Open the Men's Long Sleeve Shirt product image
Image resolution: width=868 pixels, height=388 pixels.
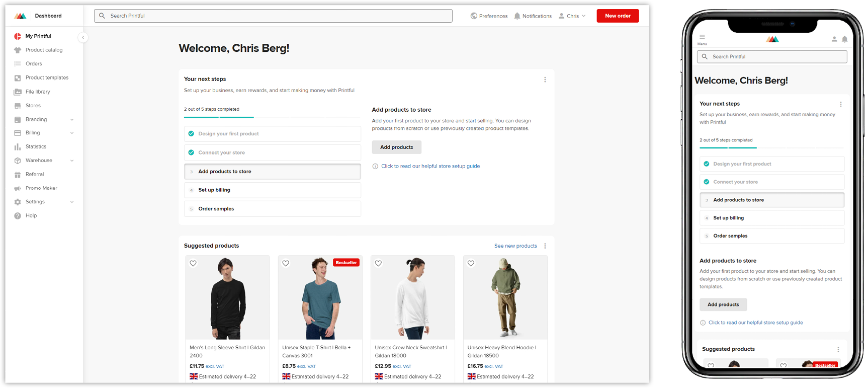tap(228, 297)
